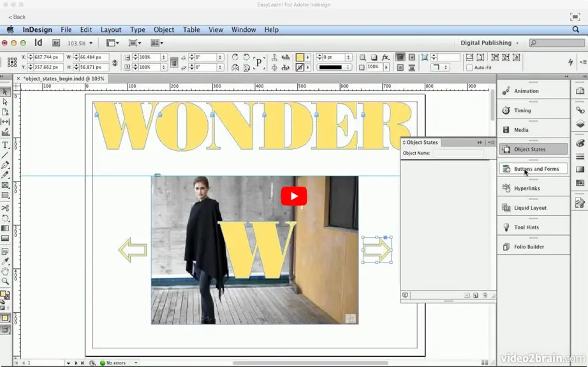
Task: Select the Pencil tool
Action: click(x=5, y=175)
